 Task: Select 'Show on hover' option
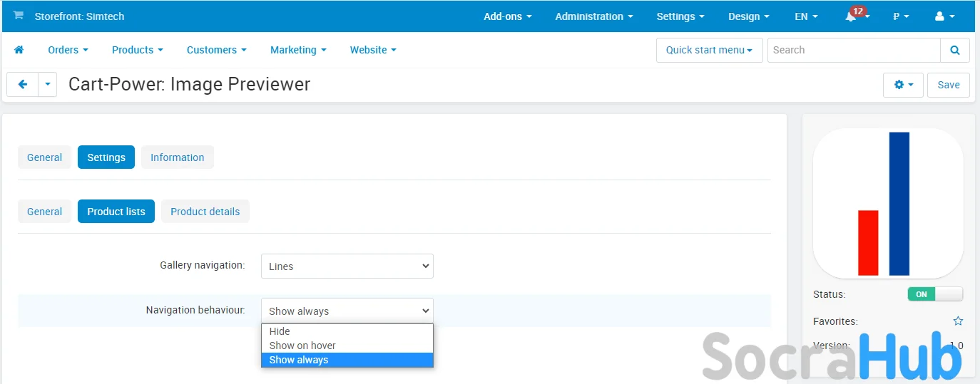pyautogui.click(x=302, y=346)
